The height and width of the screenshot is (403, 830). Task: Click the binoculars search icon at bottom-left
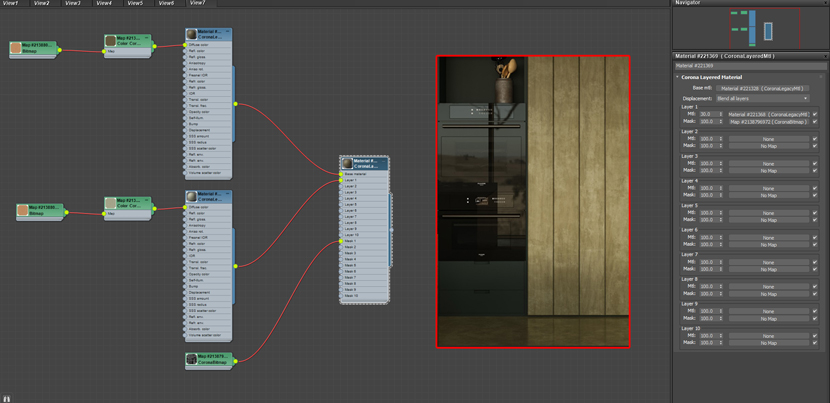6,398
